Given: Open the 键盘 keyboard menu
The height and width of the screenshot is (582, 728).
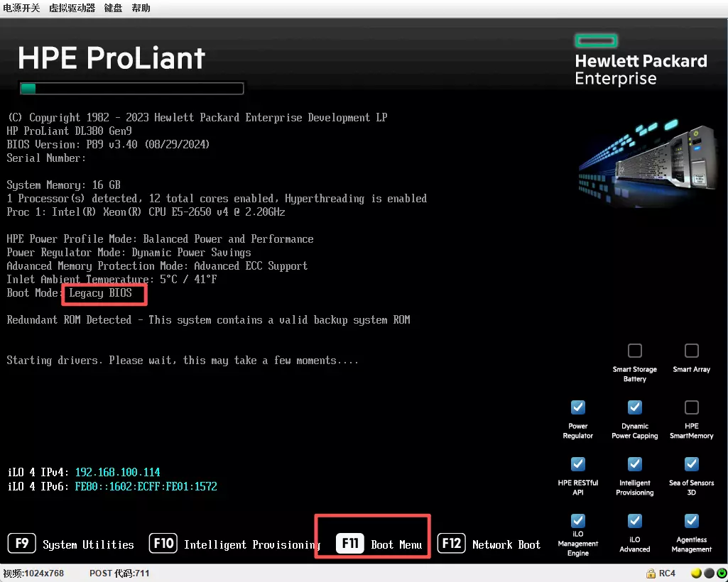Looking at the screenshot, I should 112,8.
